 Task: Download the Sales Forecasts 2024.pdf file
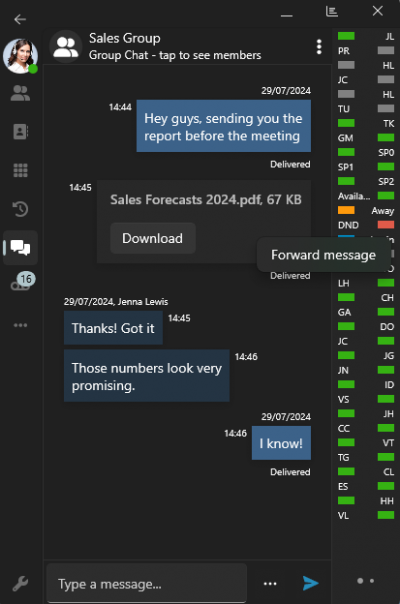(153, 238)
